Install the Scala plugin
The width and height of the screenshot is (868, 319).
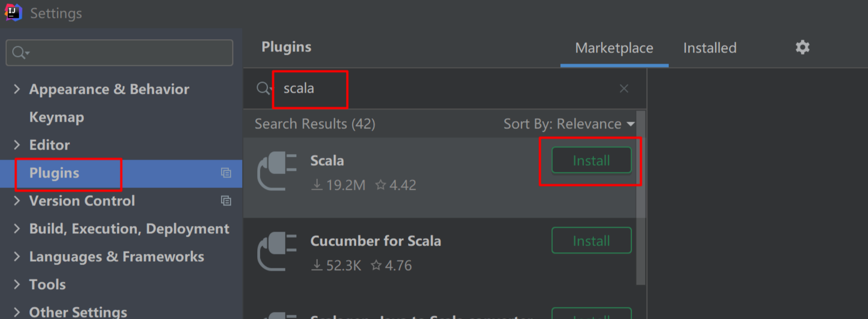pyautogui.click(x=591, y=160)
